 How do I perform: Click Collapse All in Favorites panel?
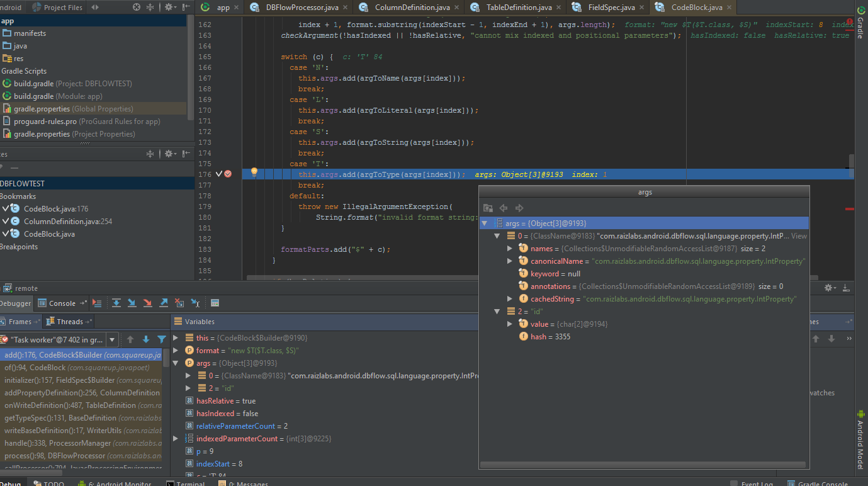pos(150,154)
